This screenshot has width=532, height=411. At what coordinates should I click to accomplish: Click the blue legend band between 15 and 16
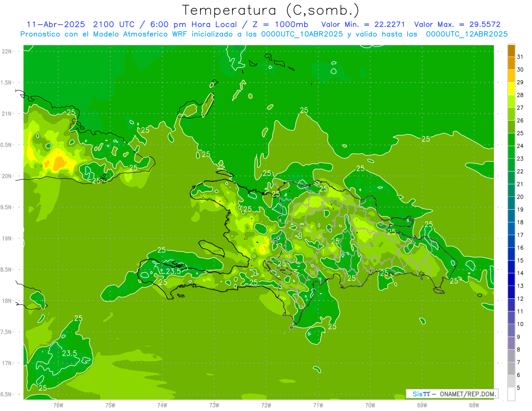click(x=511, y=254)
